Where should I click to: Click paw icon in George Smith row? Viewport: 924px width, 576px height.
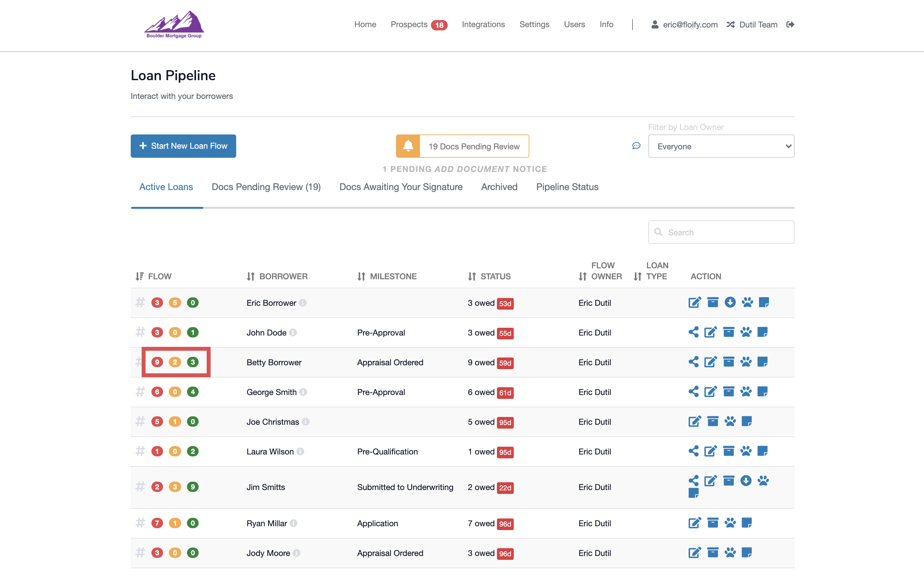click(x=746, y=392)
